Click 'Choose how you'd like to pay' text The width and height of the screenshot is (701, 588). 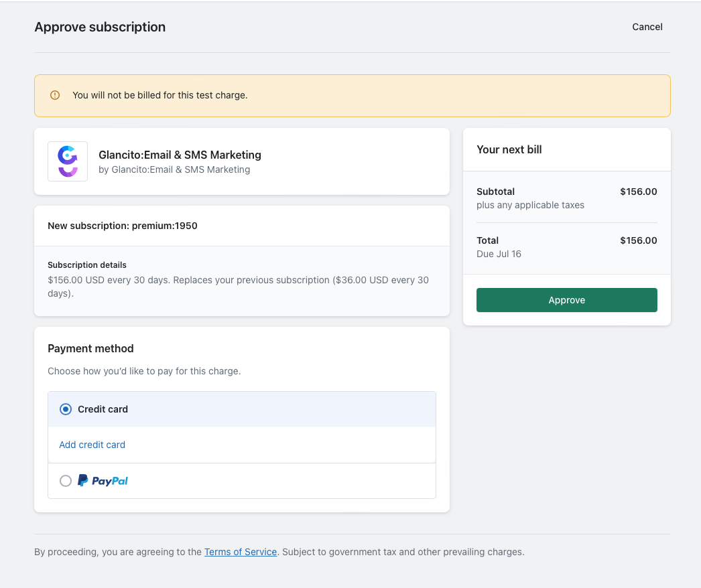pos(144,371)
